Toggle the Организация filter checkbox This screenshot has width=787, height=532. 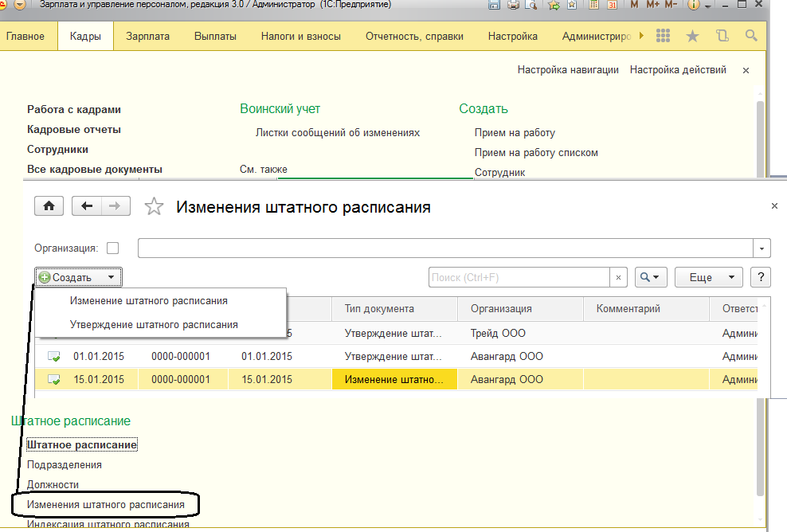pyautogui.click(x=112, y=248)
